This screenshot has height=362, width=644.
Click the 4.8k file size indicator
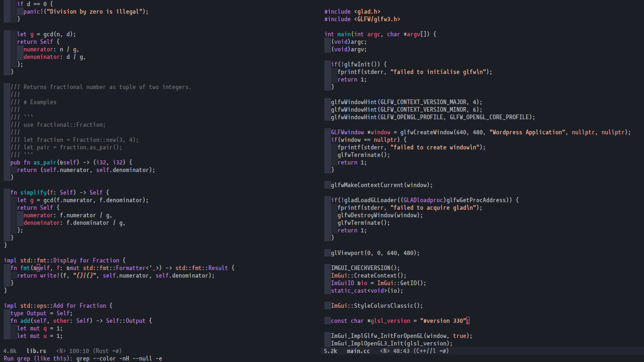pos(10,351)
